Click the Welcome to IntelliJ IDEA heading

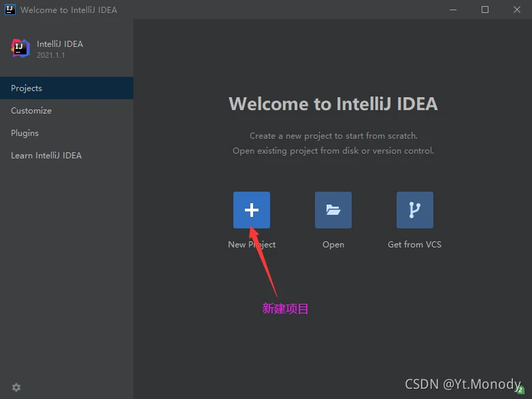point(333,104)
